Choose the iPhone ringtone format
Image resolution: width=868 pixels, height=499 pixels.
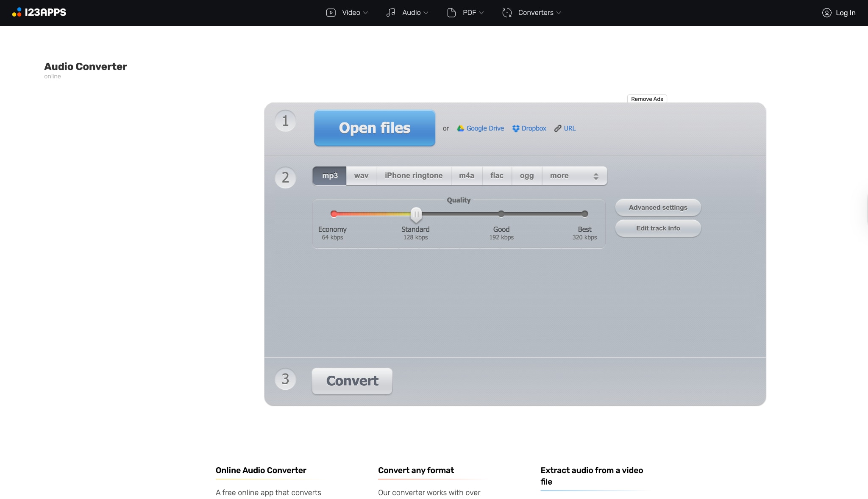click(414, 175)
